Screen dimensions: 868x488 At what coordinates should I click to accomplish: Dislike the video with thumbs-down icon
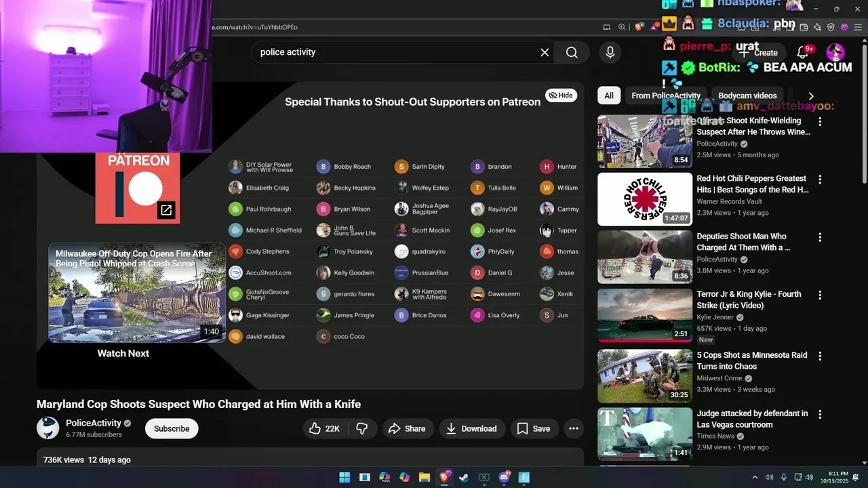[x=362, y=428]
